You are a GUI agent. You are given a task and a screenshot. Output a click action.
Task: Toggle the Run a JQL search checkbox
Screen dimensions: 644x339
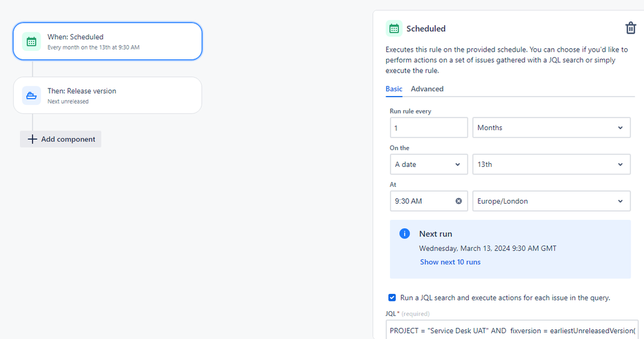[x=392, y=298]
